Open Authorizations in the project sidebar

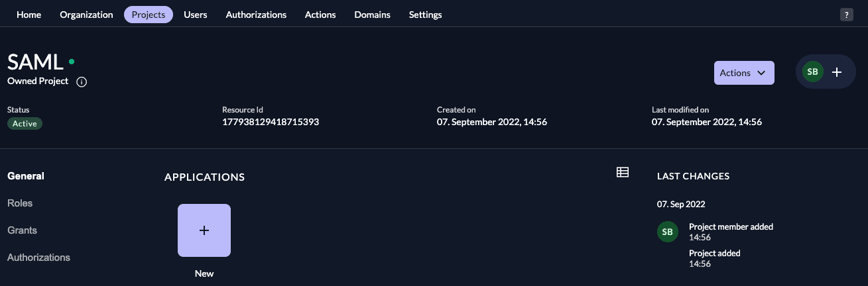point(38,258)
